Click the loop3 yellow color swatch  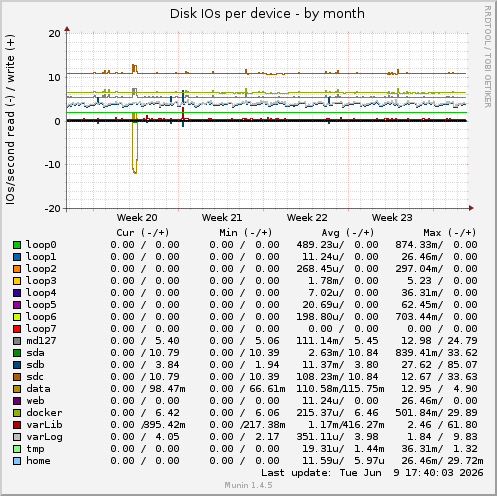pos(17,281)
